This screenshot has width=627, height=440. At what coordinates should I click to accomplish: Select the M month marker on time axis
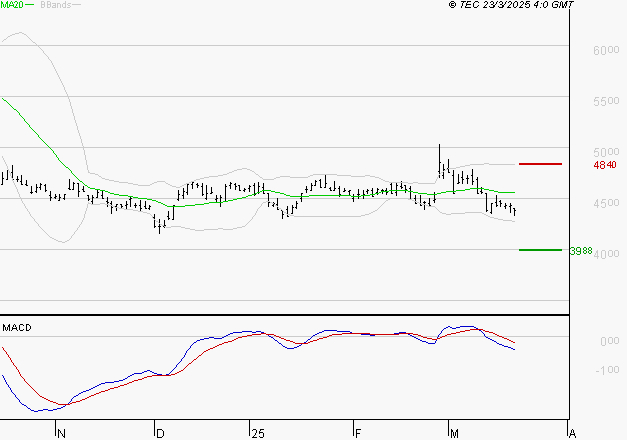click(x=453, y=433)
